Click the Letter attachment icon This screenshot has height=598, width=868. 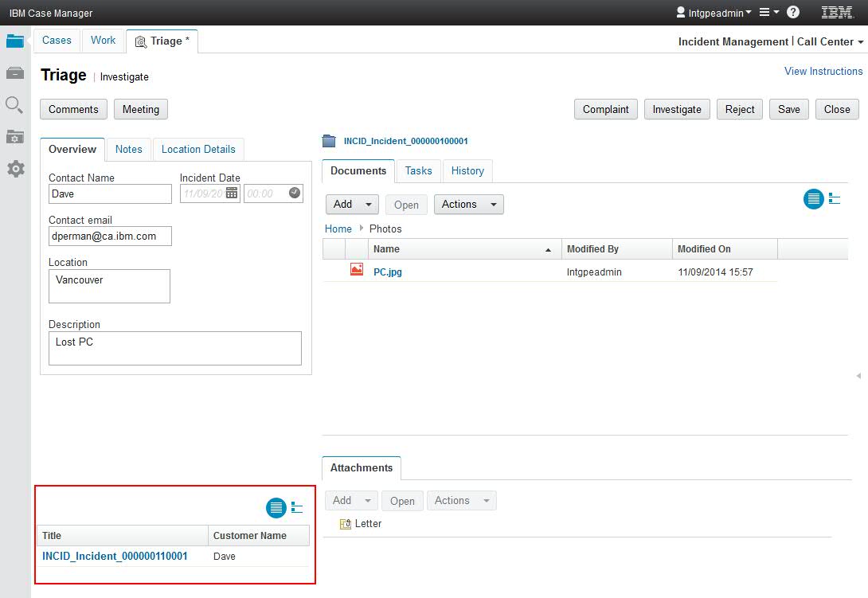pyautogui.click(x=345, y=524)
